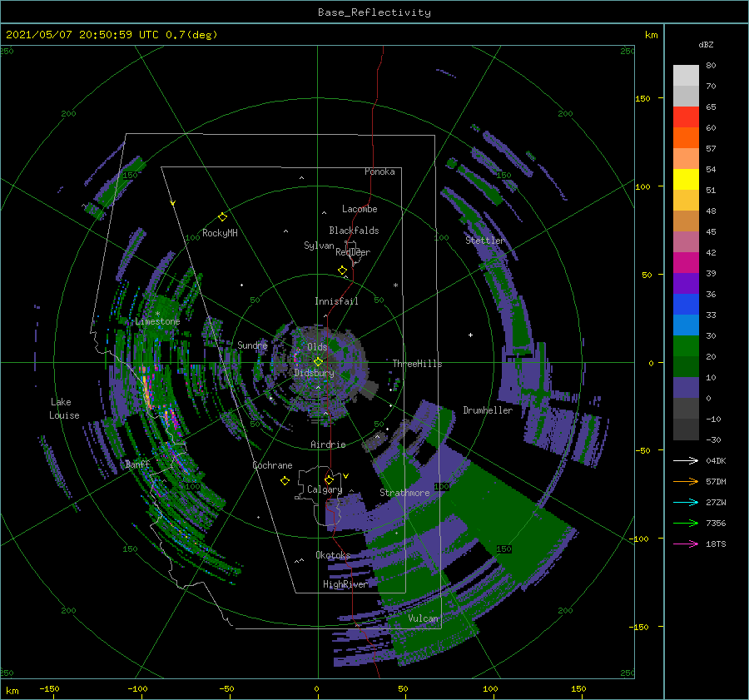The width and height of the screenshot is (749, 700).
Task: Click the asterisk marker above Limestone
Action: [x=157, y=314]
